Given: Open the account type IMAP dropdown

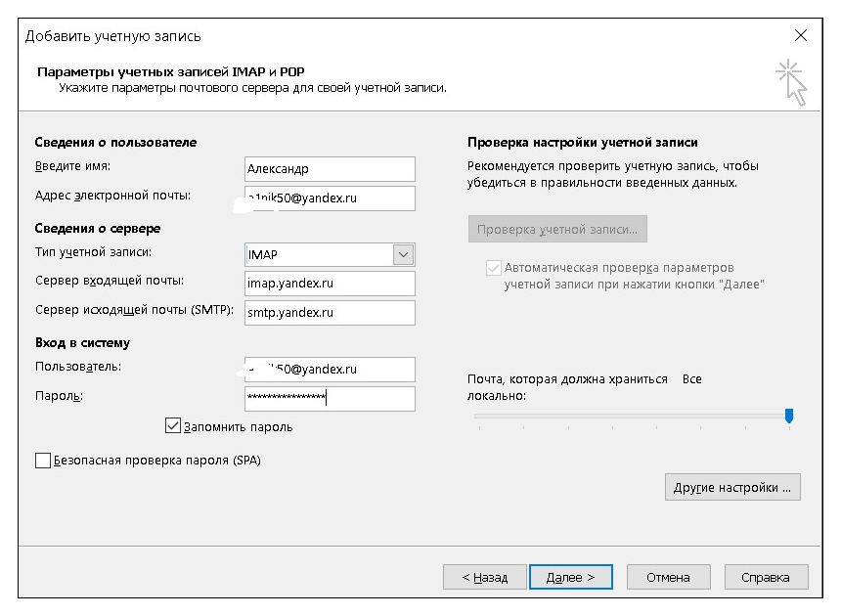Looking at the screenshot, I should coord(403,254).
